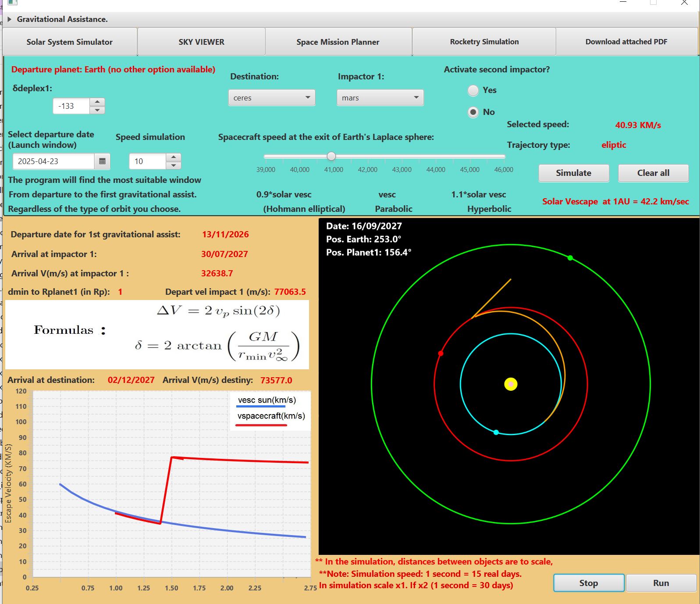Click the Pos. Earth 253.0° readout
The height and width of the screenshot is (604, 700).
click(363, 239)
